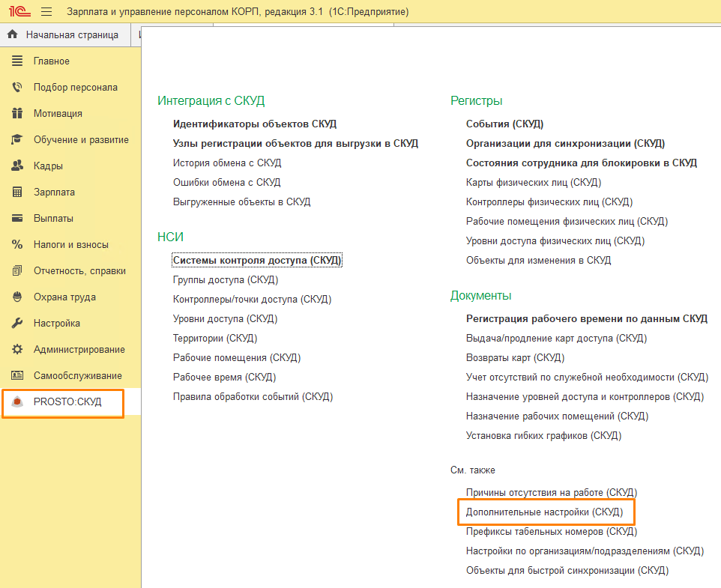Switch to the Начальная страница tab
The image size is (721, 588).
(x=71, y=34)
